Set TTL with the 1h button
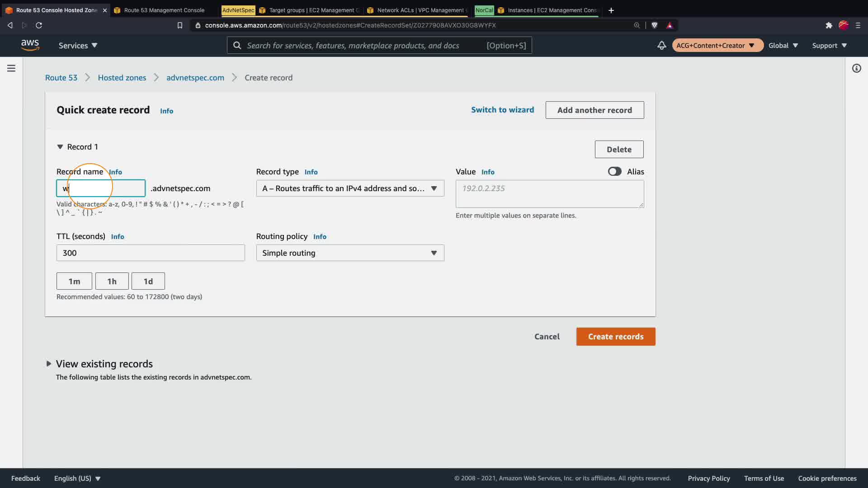The height and width of the screenshot is (488, 868). point(112,281)
